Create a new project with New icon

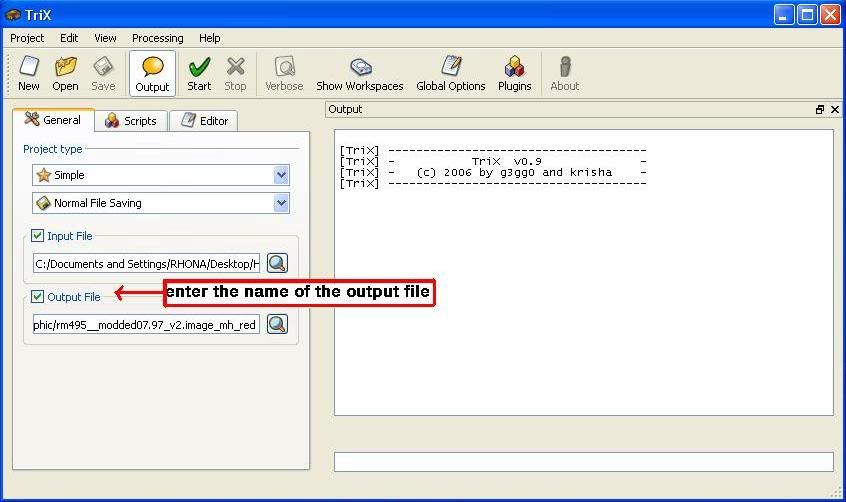29,73
